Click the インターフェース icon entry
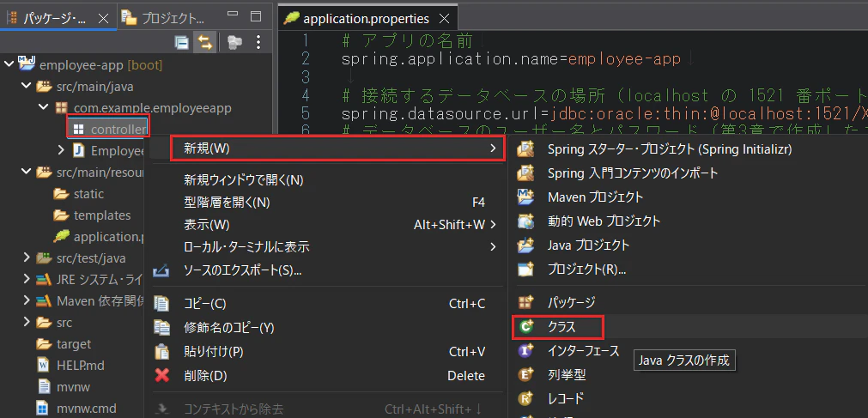Image resolution: width=868 pixels, height=418 pixels. [x=525, y=351]
